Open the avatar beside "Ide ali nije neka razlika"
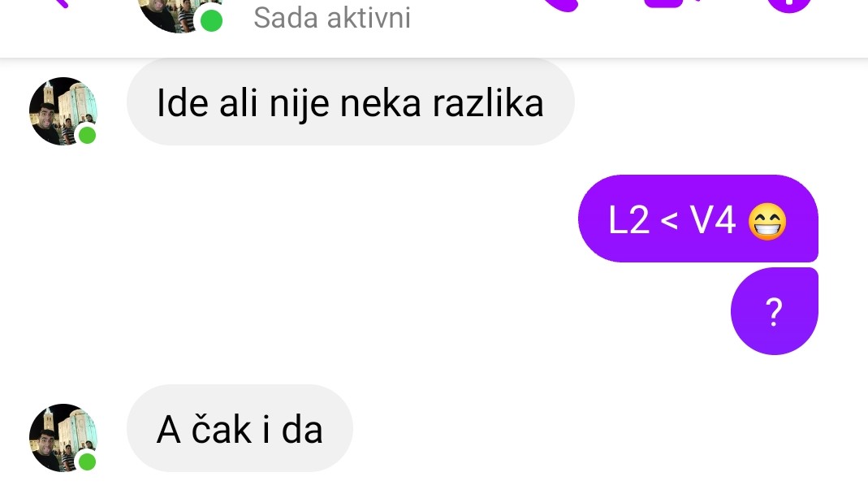 click(63, 111)
